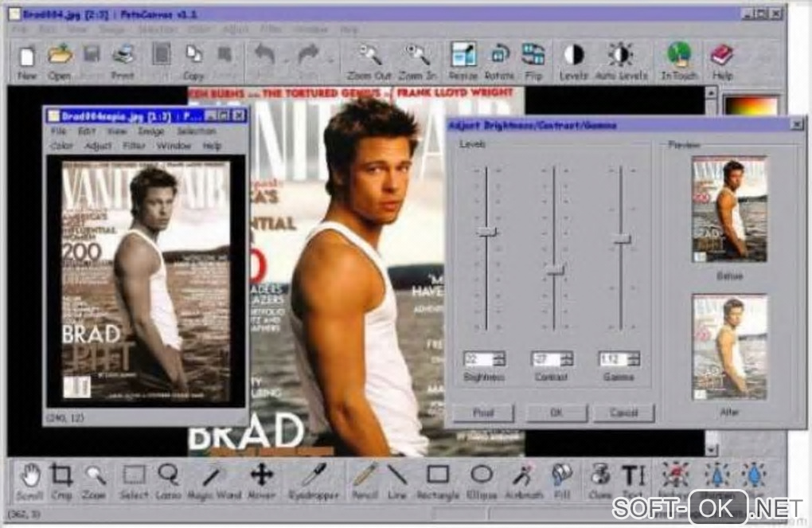Click the Copy icon in the toolbar
Viewport: 812px width, 528px height.
click(193, 55)
